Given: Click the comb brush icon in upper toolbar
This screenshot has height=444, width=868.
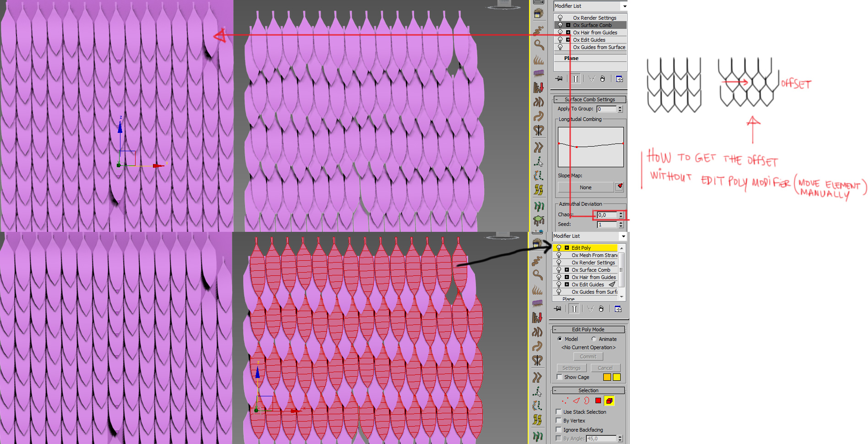Looking at the screenshot, I should [x=539, y=73].
